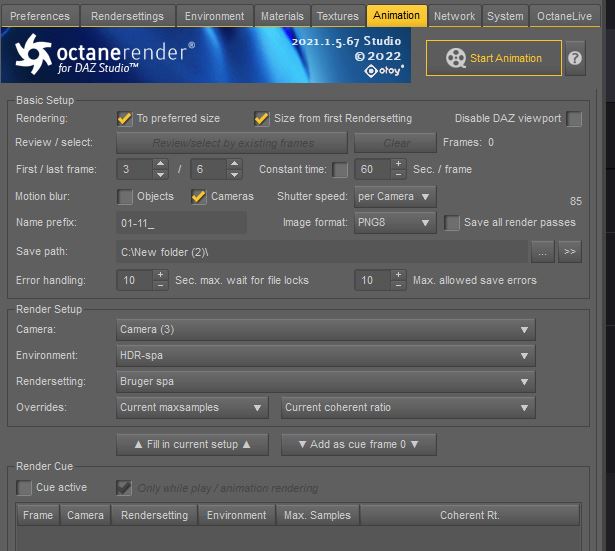The width and height of the screenshot is (615, 551).
Task: Open the Preferences tab
Action: [40, 16]
